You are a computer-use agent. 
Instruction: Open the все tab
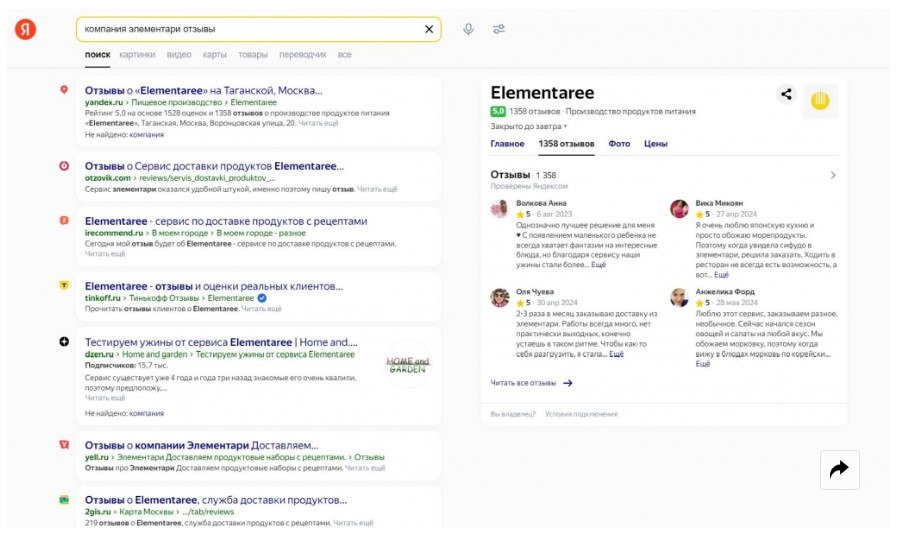[x=345, y=55]
